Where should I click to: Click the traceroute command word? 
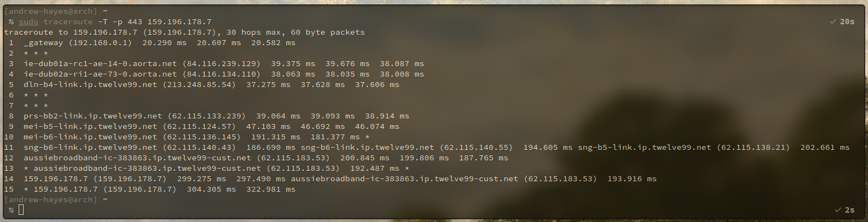68,22
